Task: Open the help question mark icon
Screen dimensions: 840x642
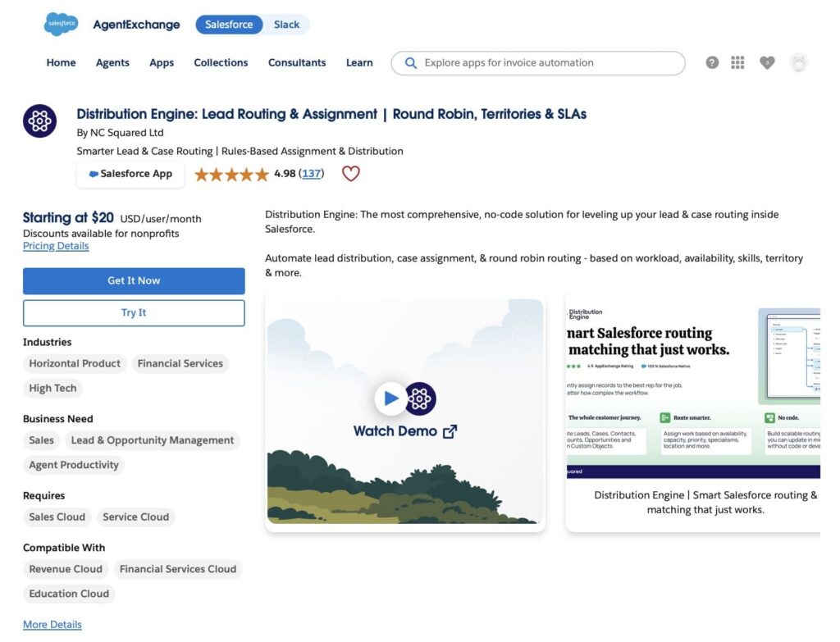Action: pos(712,62)
